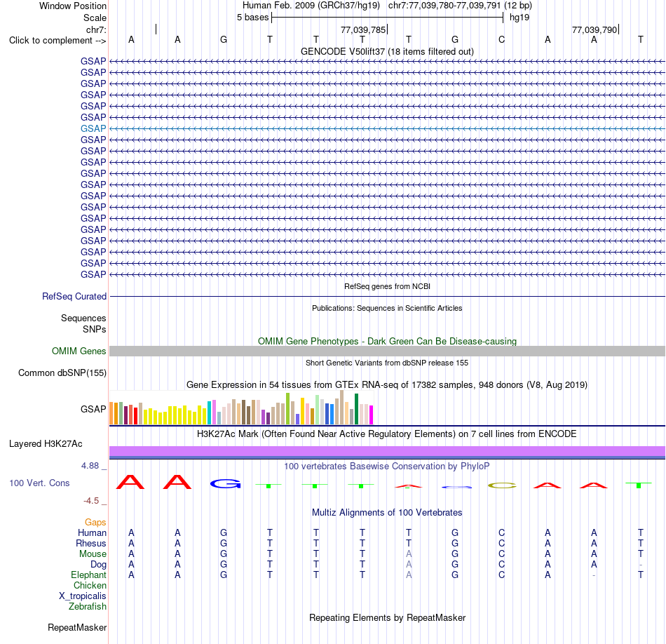Open the GENCODE V50lift37 track title
This screenshot has width=666, height=644.
(387, 51)
